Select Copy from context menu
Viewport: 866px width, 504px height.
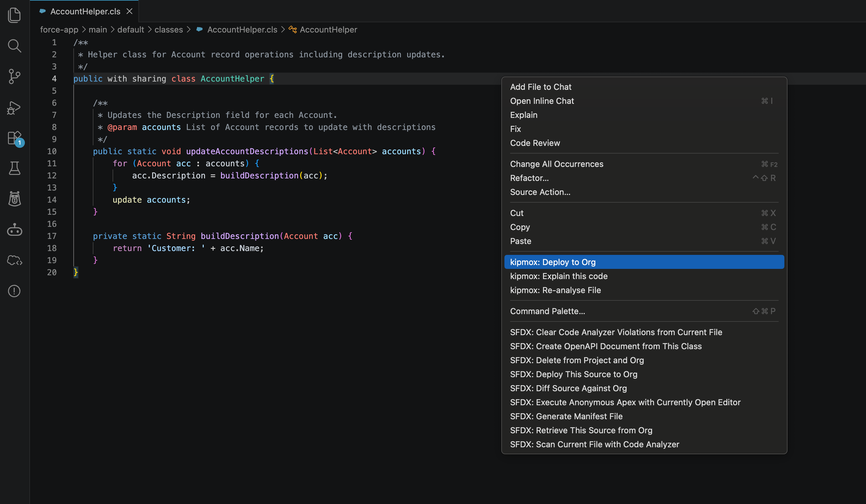click(x=644, y=227)
